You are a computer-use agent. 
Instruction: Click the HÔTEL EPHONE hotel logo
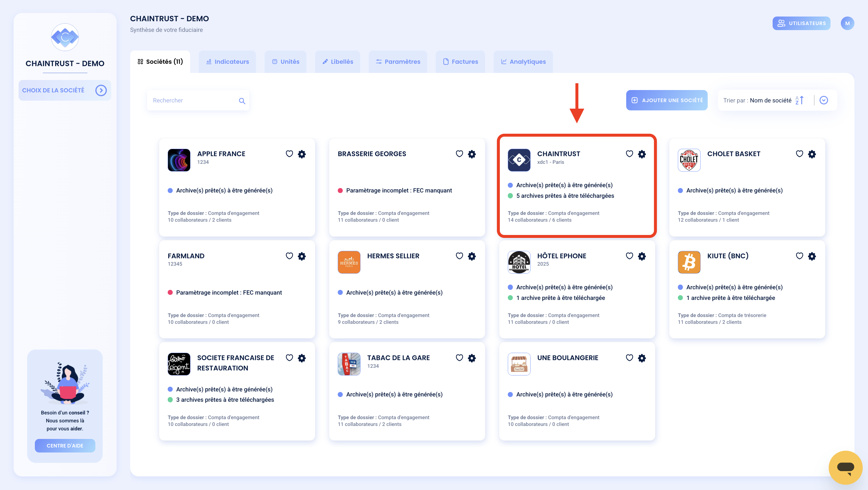pos(519,262)
